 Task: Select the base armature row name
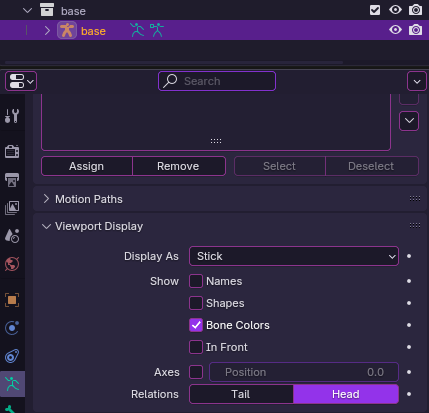tap(93, 31)
